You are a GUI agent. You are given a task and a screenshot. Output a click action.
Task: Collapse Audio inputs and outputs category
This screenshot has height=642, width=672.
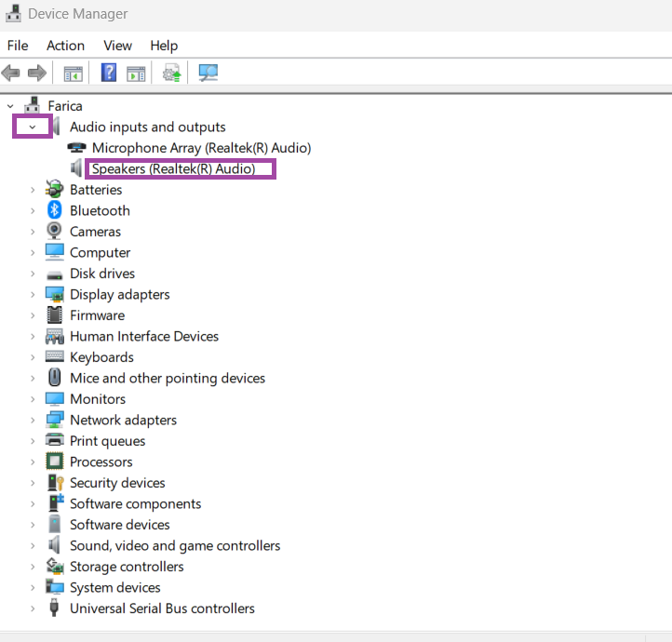32,127
